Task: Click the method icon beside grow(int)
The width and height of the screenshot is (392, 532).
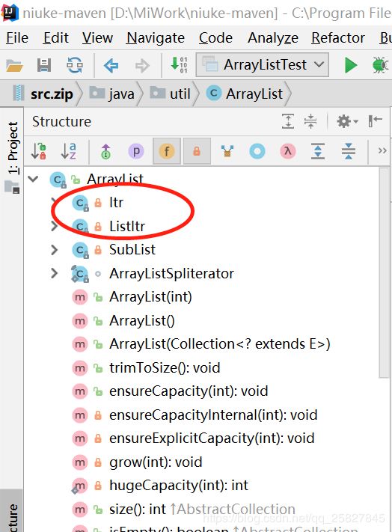Action: pyautogui.click(x=80, y=462)
